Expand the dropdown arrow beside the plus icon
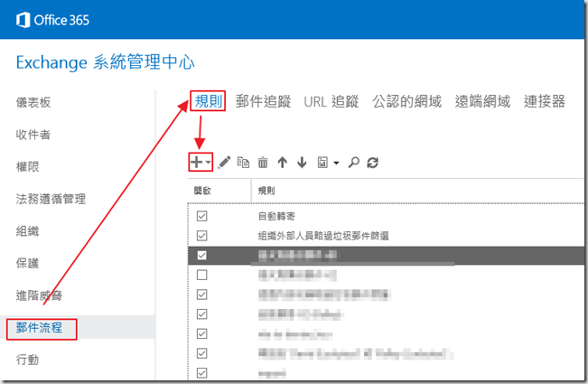The height and width of the screenshot is (384, 588). pyautogui.click(x=209, y=164)
